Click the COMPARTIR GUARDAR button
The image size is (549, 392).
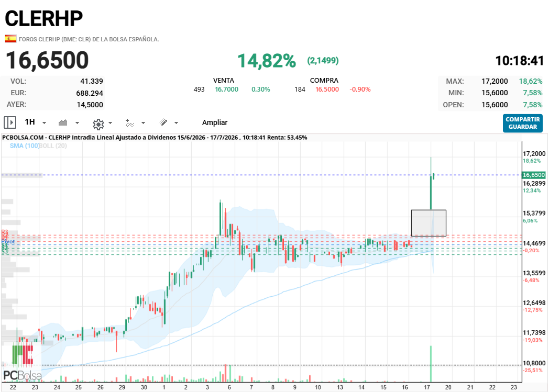[x=523, y=123]
